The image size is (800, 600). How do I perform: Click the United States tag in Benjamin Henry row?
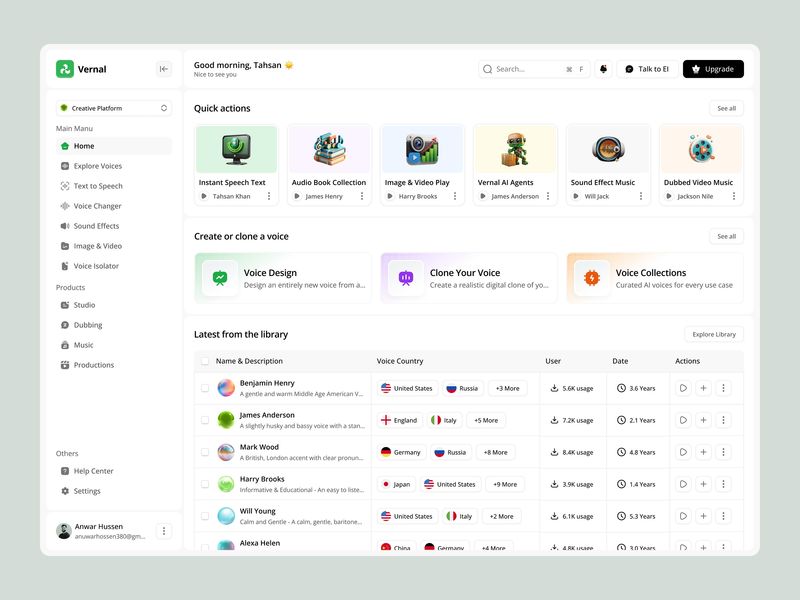[407, 388]
